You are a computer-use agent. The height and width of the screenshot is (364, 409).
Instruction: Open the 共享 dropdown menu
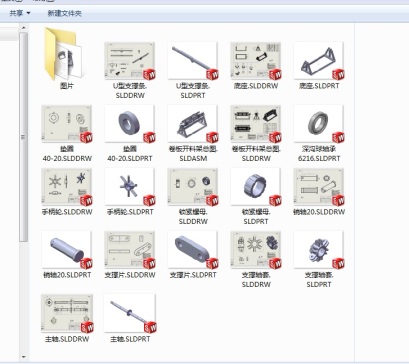click(x=20, y=13)
